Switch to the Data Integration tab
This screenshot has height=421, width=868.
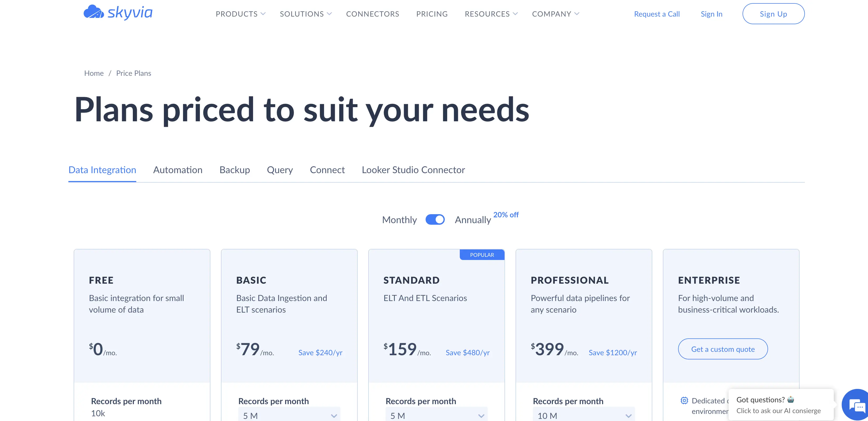tap(102, 170)
